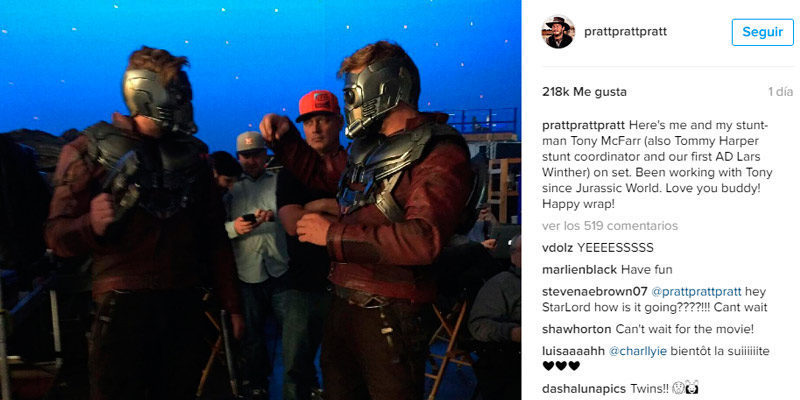Click the 1 día timestamp

click(781, 92)
